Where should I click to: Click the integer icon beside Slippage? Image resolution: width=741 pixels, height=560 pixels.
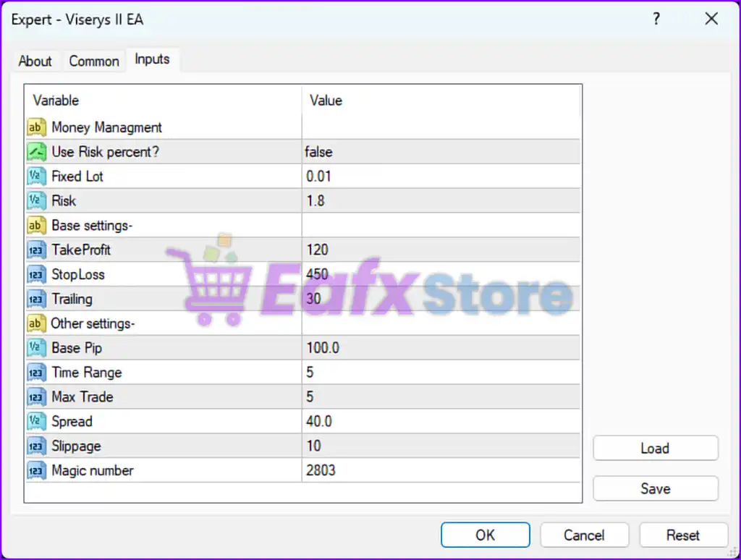coord(36,446)
